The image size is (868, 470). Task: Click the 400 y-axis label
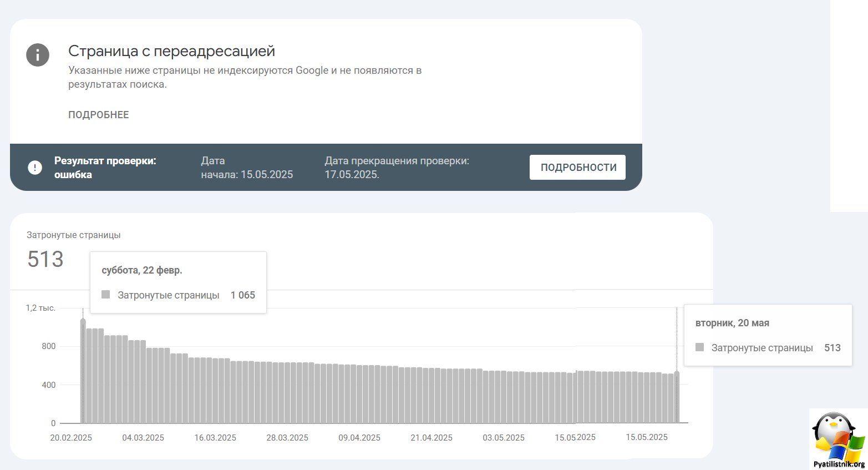point(49,385)
